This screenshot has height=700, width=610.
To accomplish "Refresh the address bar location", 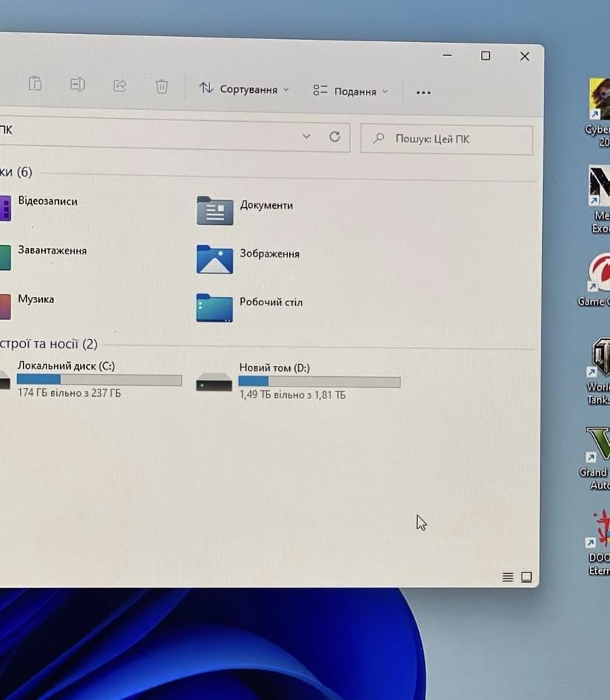I will (335, 136).
